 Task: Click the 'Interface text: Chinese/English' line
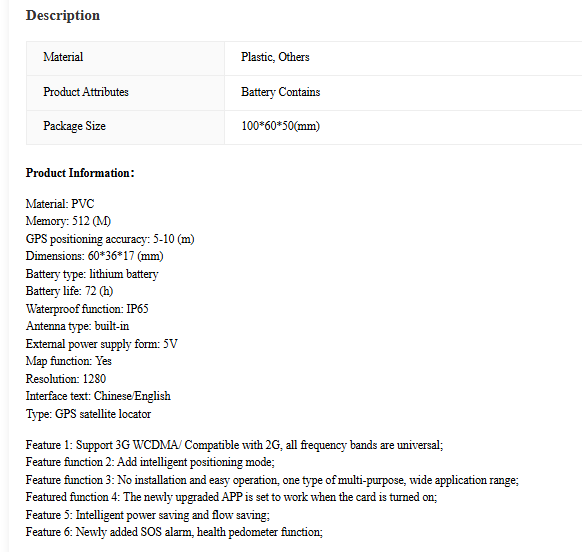pyautogui.click(x=98, y=396)
